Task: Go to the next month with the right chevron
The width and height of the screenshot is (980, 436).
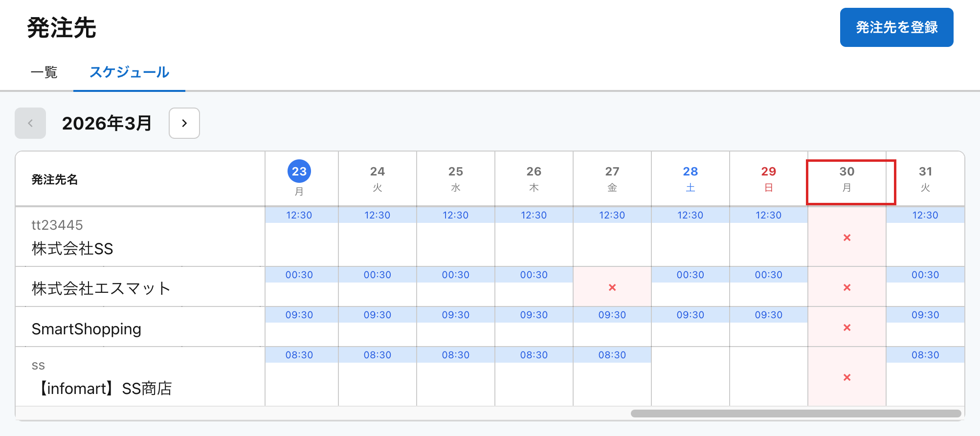Action: pos(184,123)
